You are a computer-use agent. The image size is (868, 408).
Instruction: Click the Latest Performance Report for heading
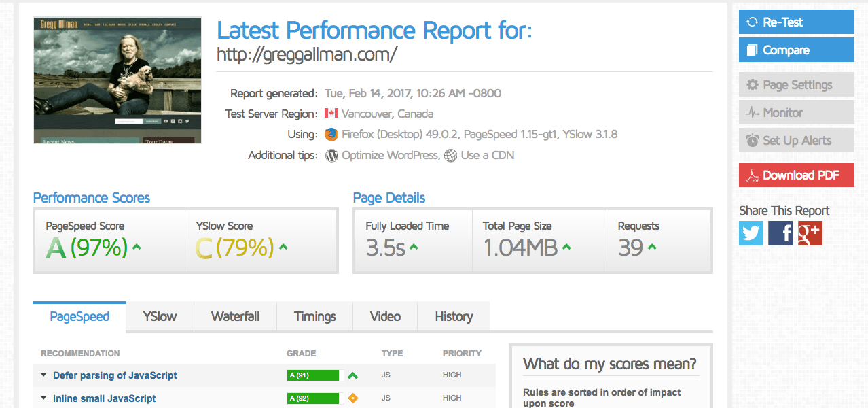[x=375, y=31]
